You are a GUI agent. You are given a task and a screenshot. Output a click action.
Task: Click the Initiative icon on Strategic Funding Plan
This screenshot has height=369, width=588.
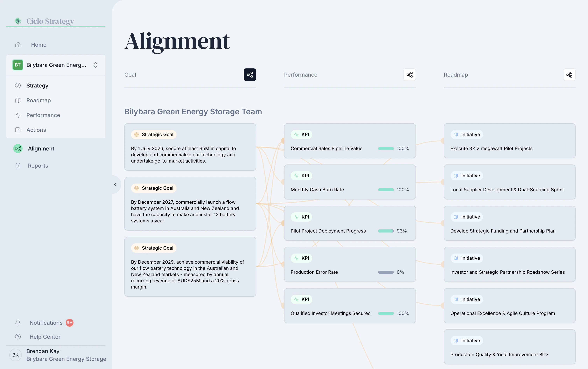(456, 217)
